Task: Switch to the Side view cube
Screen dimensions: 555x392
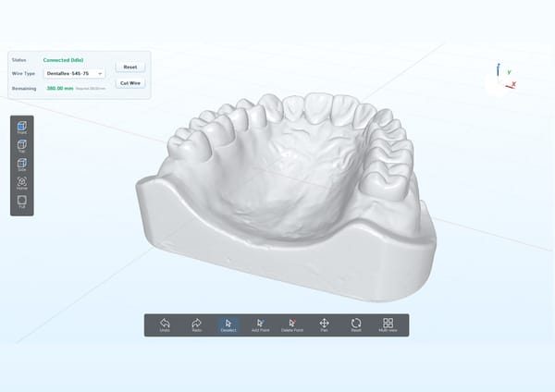Action: tap(22, 165)
